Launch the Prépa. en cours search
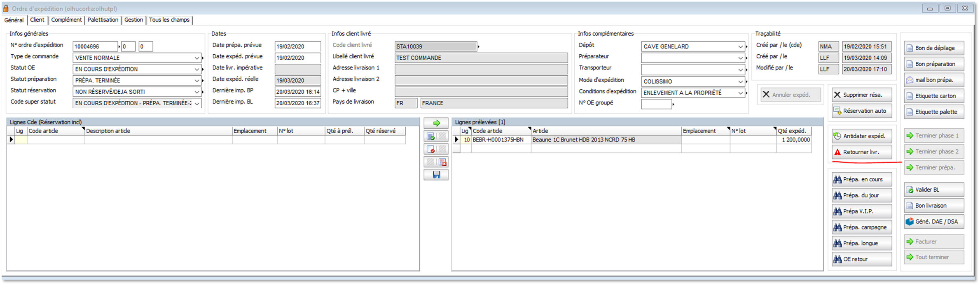This screenshot has height=285, width=980. click(x=861, y=179)
